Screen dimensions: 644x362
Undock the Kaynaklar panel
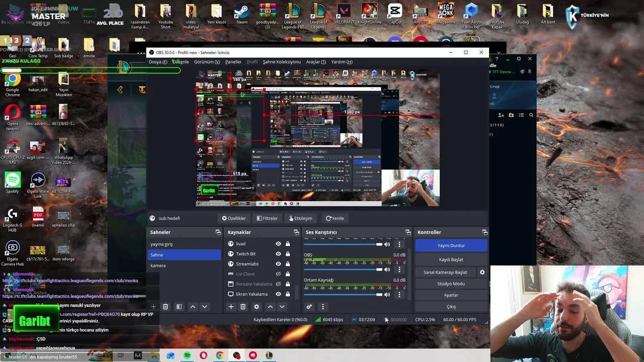tap(296, 232)
